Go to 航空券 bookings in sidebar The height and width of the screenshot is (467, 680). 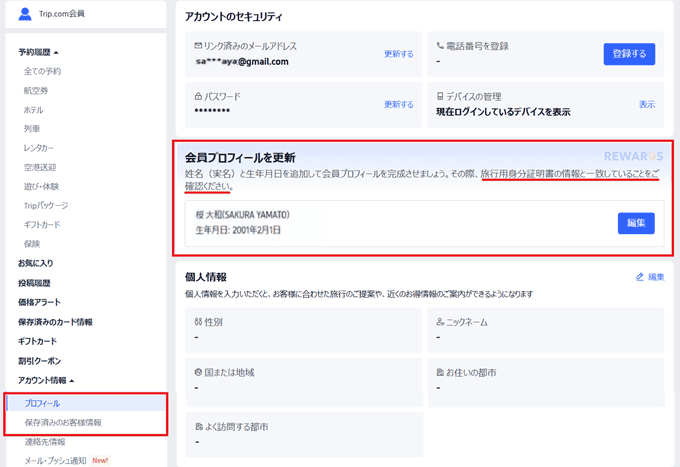tap(35, 91)
